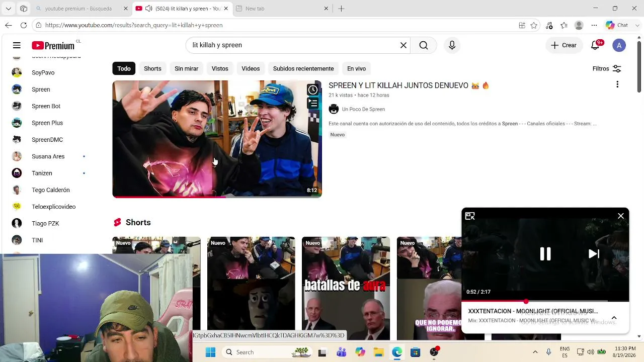Add main video to queue
Screen dimensions: 644x362
click(x=313, y=104)
